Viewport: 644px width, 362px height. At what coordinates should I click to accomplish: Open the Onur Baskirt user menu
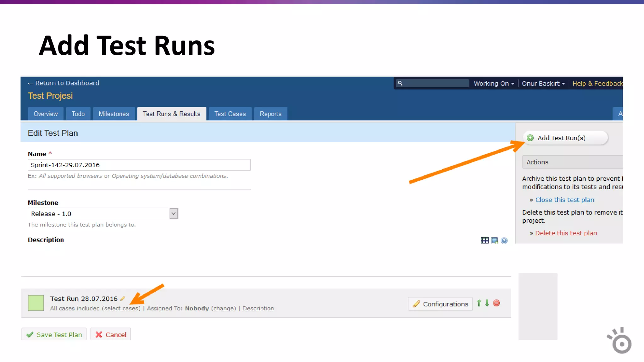click(543, 84)
